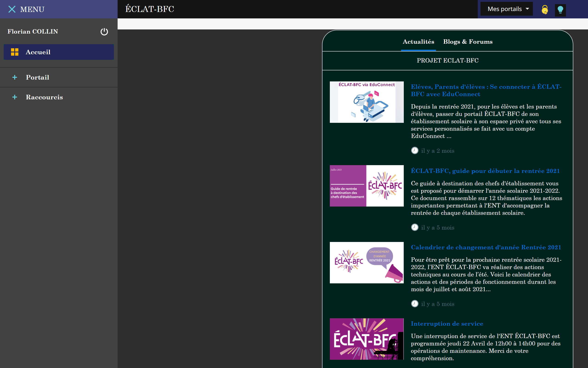Click the ÉCLAT-BFC site title
588x368 pixels.
pos(150,9)
